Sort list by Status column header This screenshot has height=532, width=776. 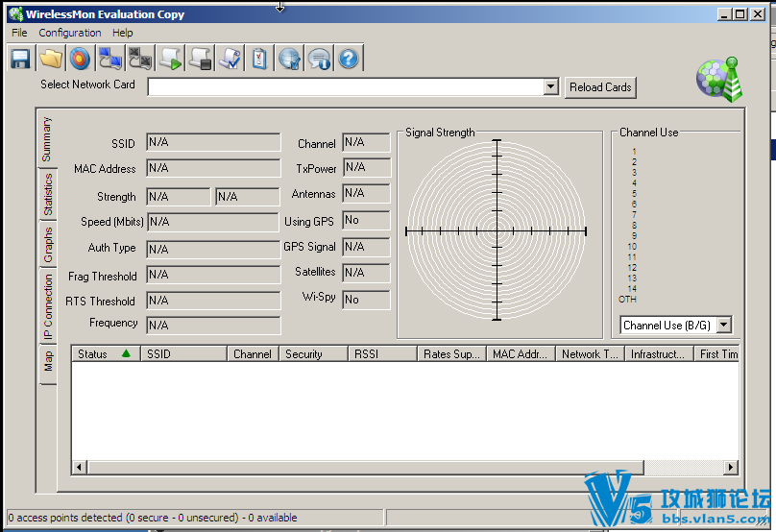coord(106,353)
